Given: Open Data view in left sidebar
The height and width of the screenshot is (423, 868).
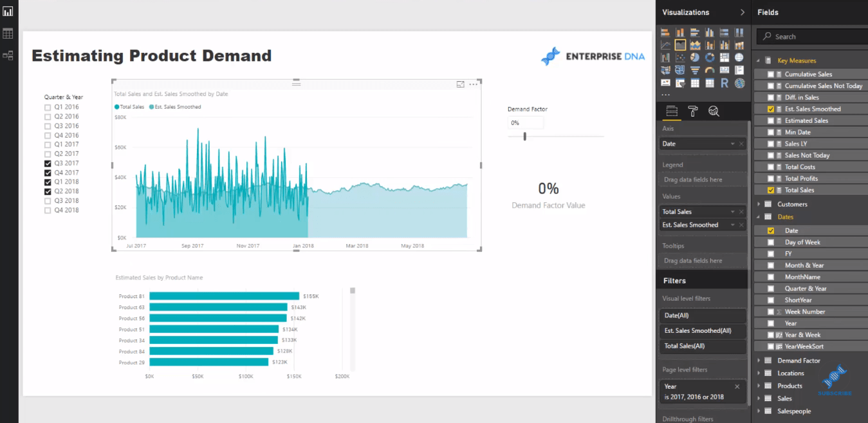Looking at the screenshot, I should (x=8, y=33).
